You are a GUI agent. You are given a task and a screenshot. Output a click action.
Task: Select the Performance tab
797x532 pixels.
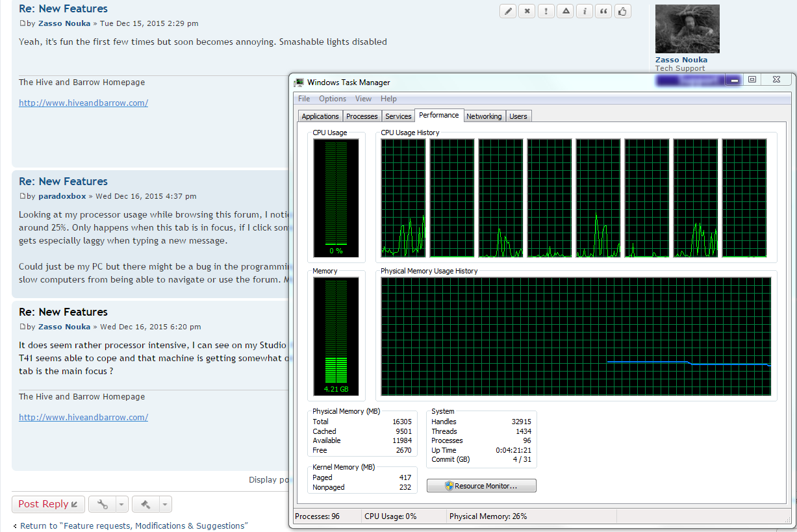pos(439,115)
